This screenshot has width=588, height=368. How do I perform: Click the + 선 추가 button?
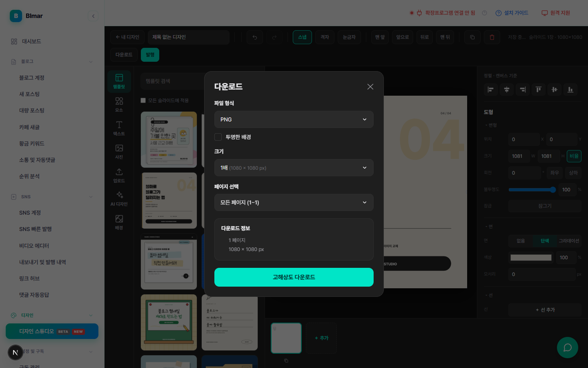click(545, 310)
